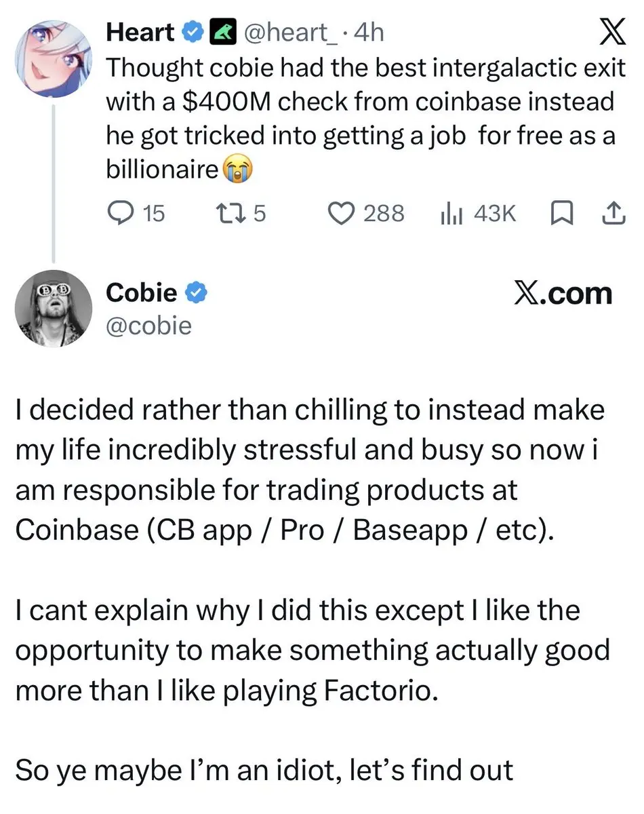Click the 4h timestamp on Heart's tweet

[369, 32]
